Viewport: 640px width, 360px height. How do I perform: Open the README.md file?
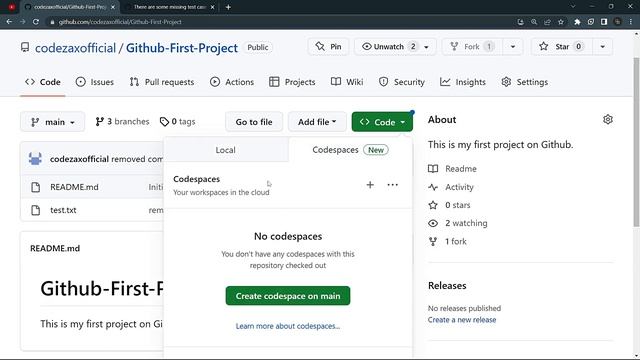point(74,187)
